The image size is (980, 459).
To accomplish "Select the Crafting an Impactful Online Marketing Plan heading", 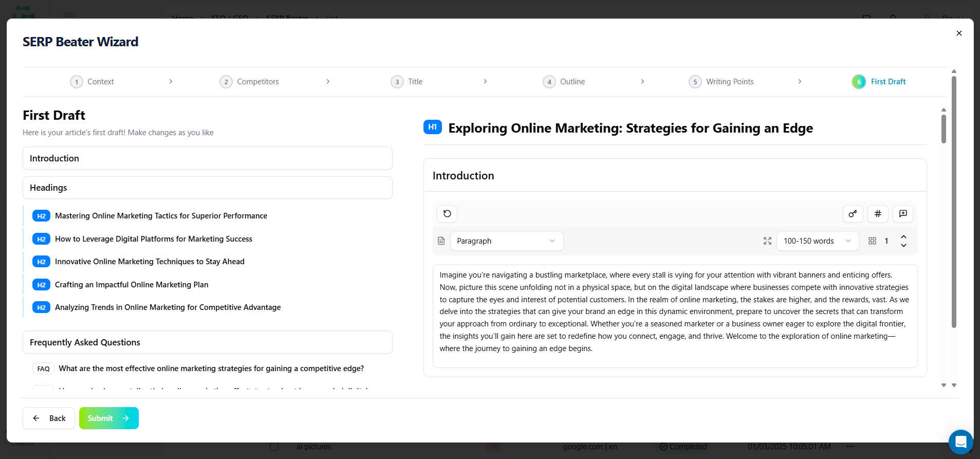I will point(132,285).
